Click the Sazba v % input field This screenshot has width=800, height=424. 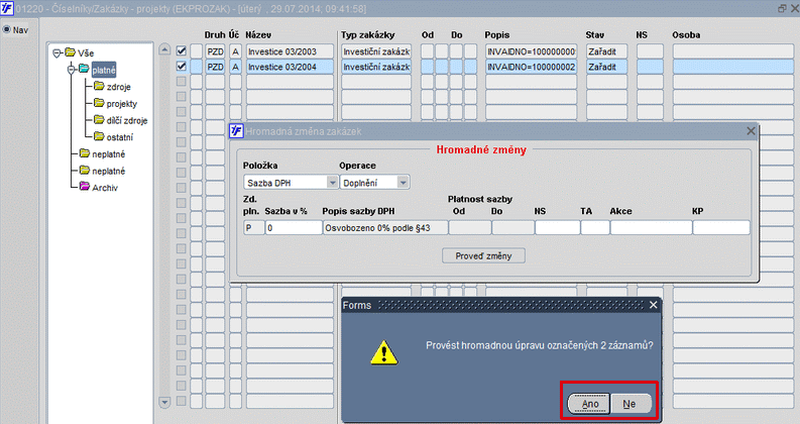tap(293, 228)
